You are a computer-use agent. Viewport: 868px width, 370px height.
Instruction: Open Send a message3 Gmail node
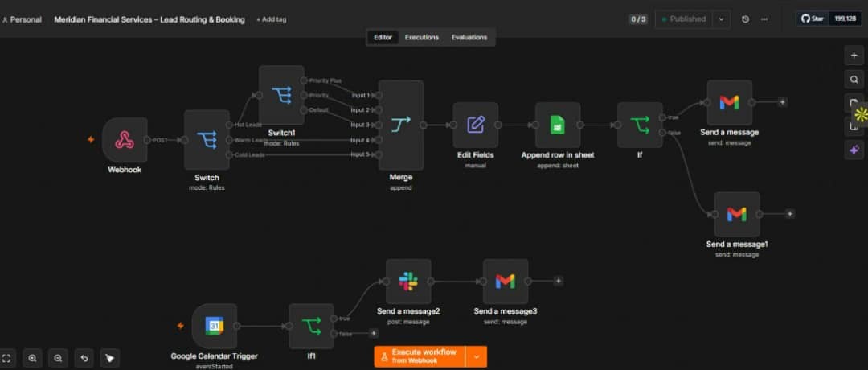click(506, 282)
